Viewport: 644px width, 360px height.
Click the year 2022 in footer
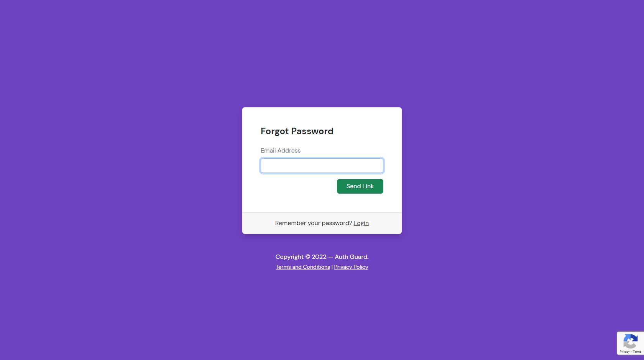(319, 257)
